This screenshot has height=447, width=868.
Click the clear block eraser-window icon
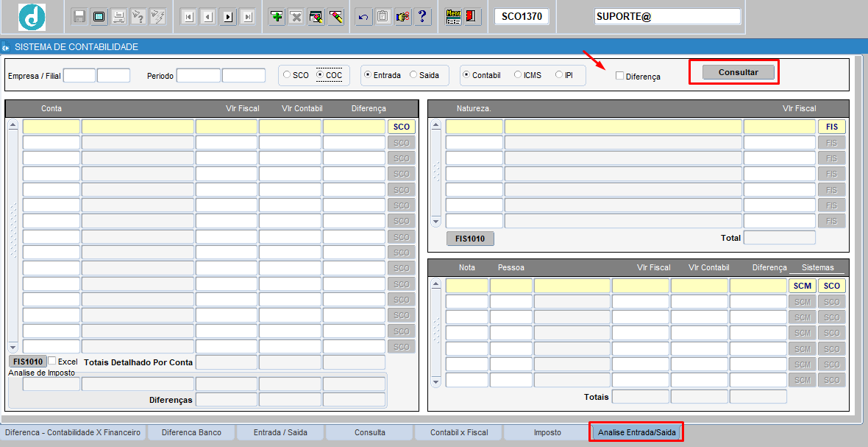pyautogui.click(x=316, y=17)
